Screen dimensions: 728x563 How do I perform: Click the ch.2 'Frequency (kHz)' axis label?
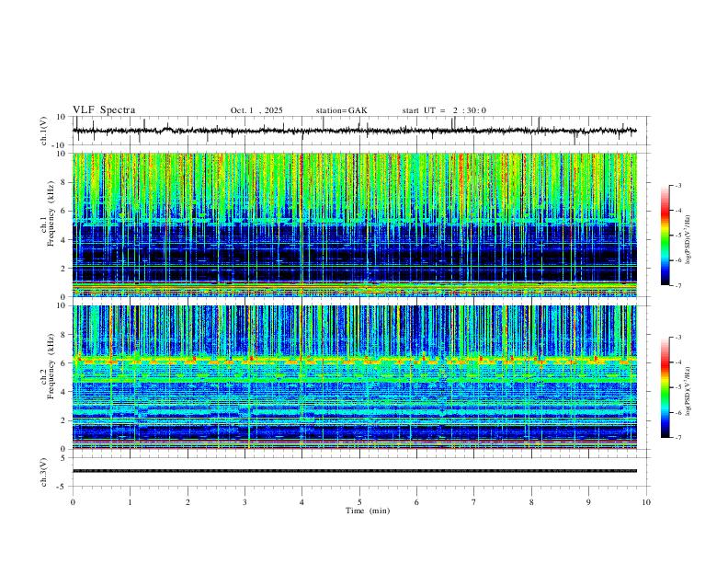[51, 365]
